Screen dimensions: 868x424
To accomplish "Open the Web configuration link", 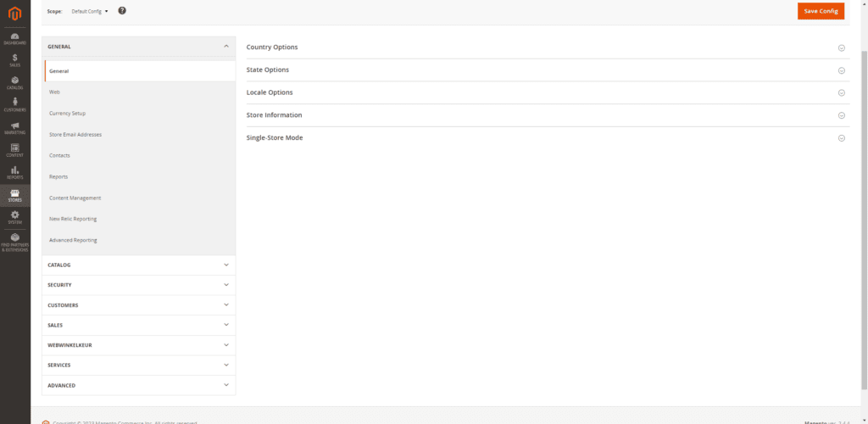I will [54, 92].
